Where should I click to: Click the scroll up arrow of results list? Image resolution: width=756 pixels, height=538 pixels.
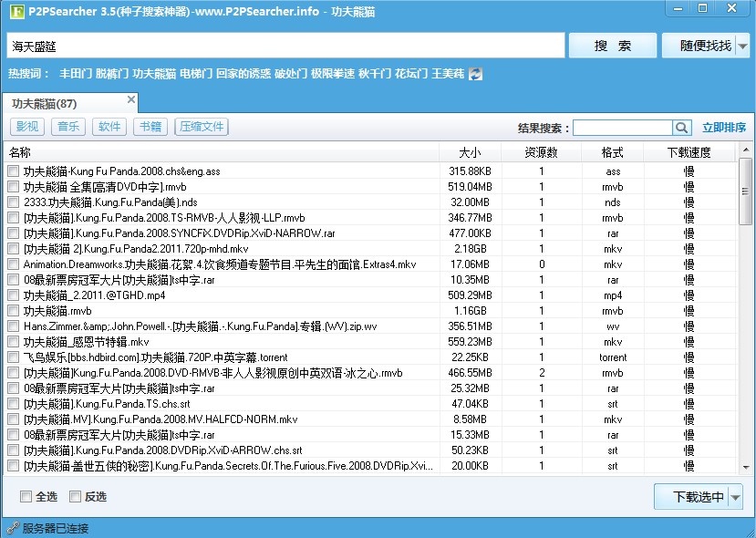pos(746,150)
